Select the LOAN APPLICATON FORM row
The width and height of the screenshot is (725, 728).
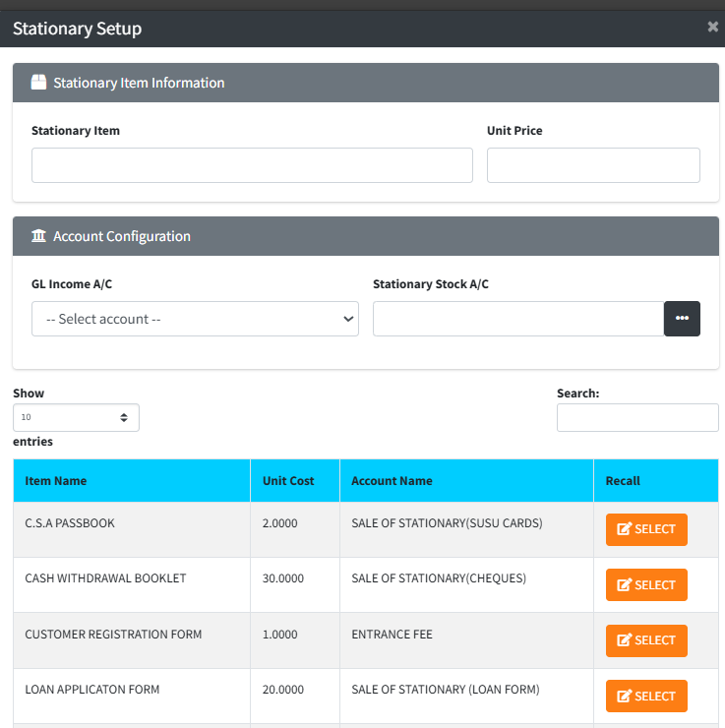point(646,696)
